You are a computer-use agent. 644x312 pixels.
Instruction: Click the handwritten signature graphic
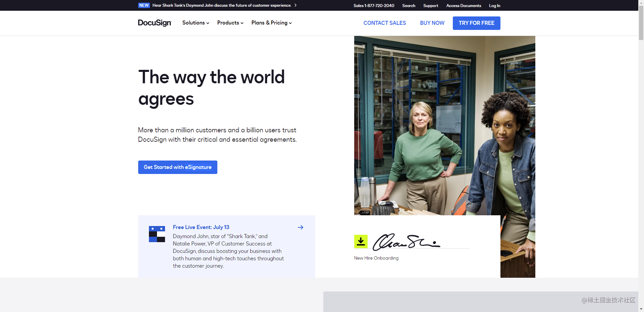407,242
